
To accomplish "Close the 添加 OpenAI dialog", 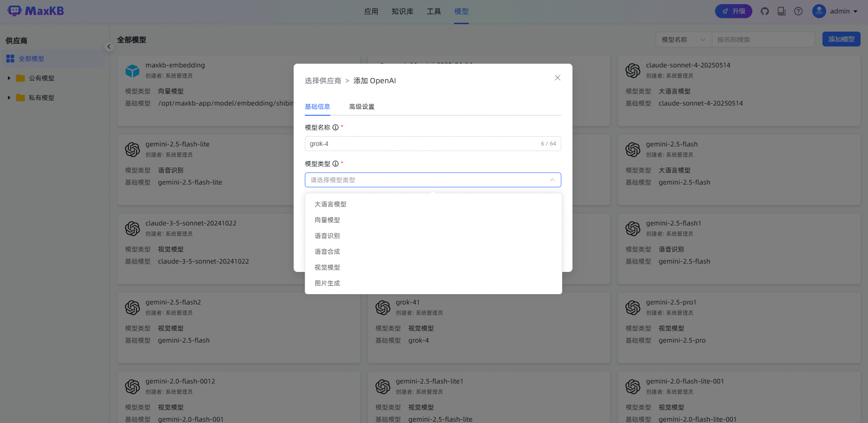I will (x=558, y=78).
